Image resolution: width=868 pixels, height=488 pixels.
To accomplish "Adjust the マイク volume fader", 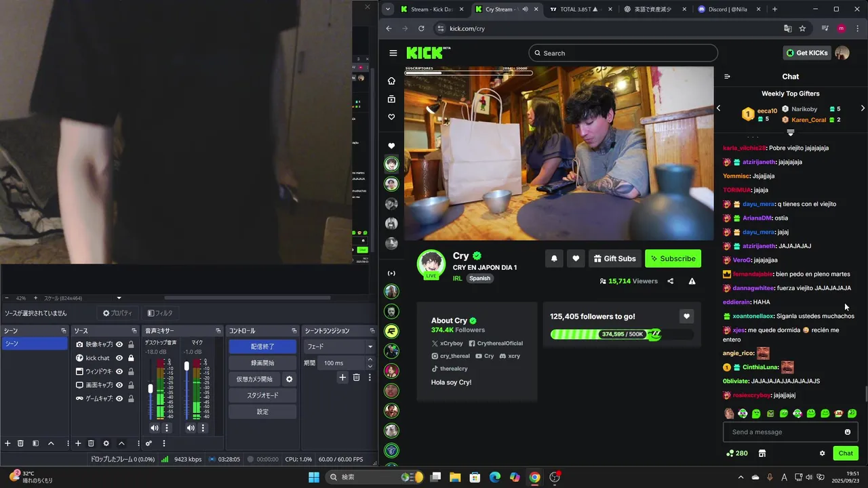I will 186,366.
